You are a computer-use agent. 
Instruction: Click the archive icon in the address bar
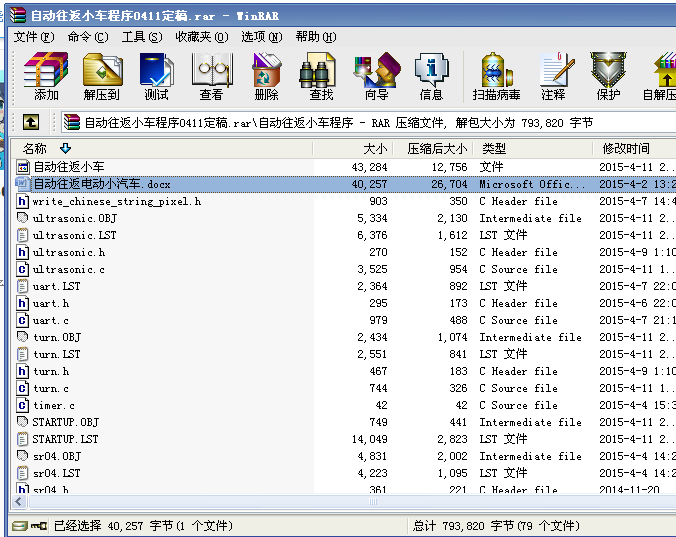click(72, 123)
